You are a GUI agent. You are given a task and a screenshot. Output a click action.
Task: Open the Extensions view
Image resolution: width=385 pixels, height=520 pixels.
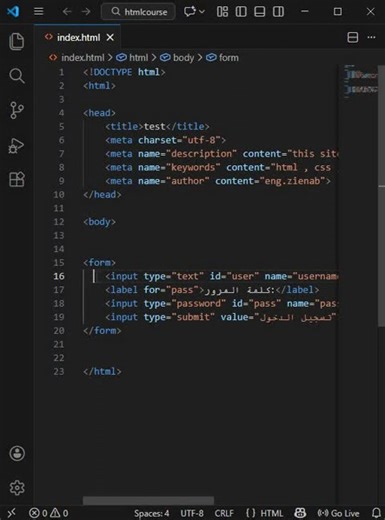tap(17, 180)
